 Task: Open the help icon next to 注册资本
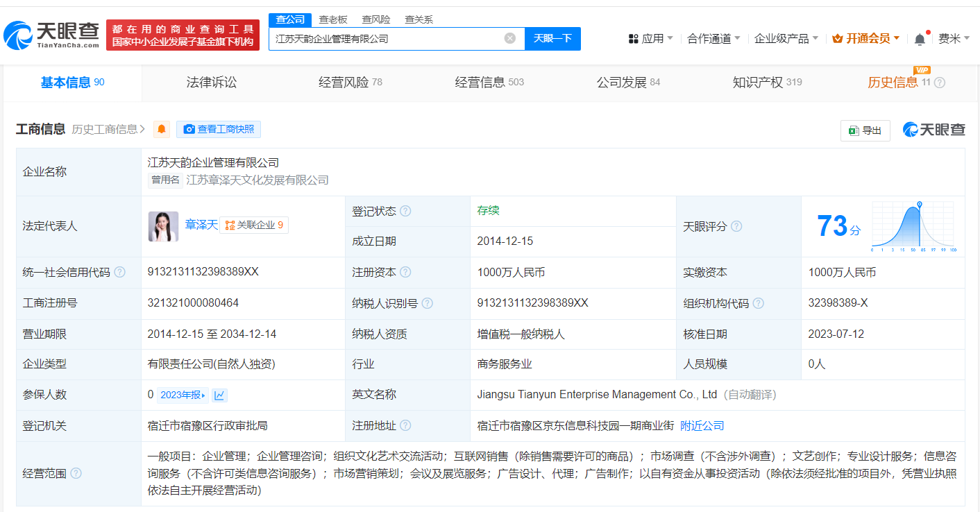[x=405, y=272]
